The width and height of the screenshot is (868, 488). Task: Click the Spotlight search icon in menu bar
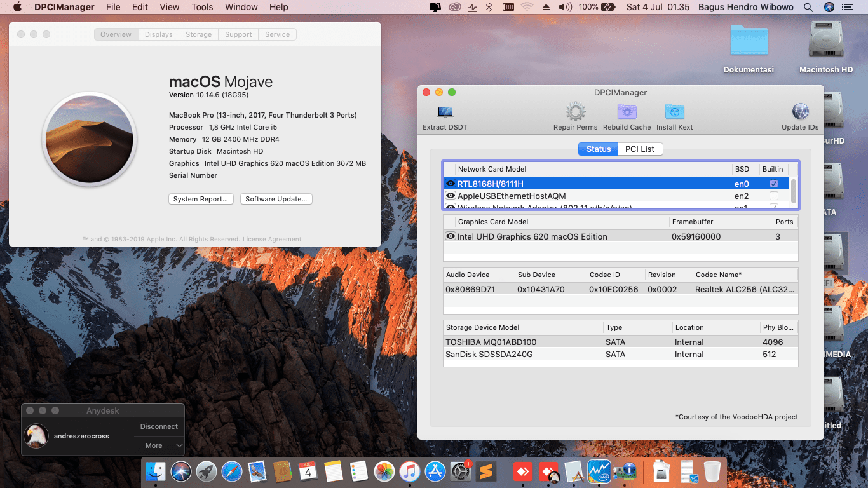tap(807, 7)
